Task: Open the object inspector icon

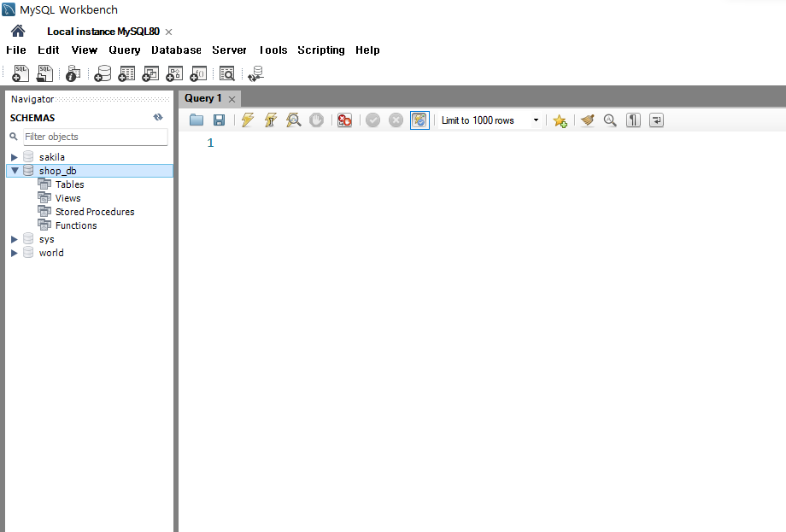Action: [73, 73]
